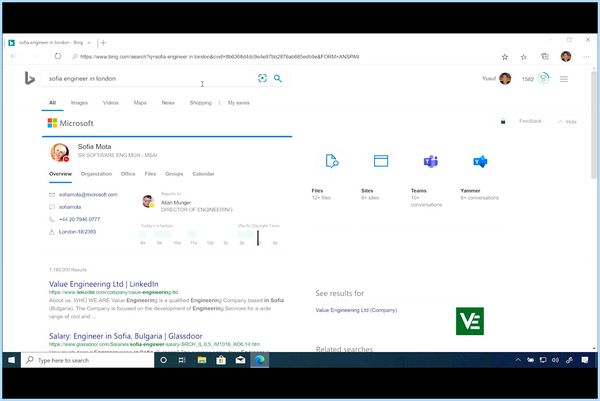This screenshot has width=600, height=401.
Task: Click the Windows Start button
Action: click(x=11, y=360)
